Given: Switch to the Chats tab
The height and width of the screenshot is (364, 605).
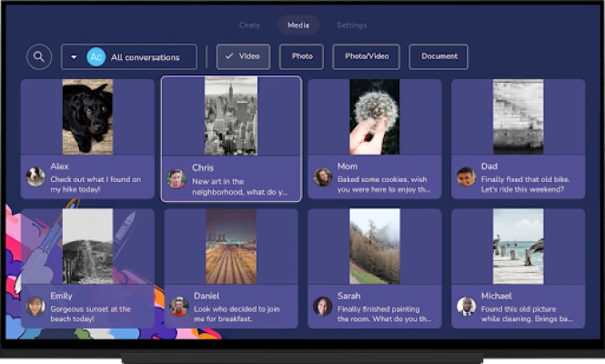Looking at the screenshot, I should click(249, 25).
